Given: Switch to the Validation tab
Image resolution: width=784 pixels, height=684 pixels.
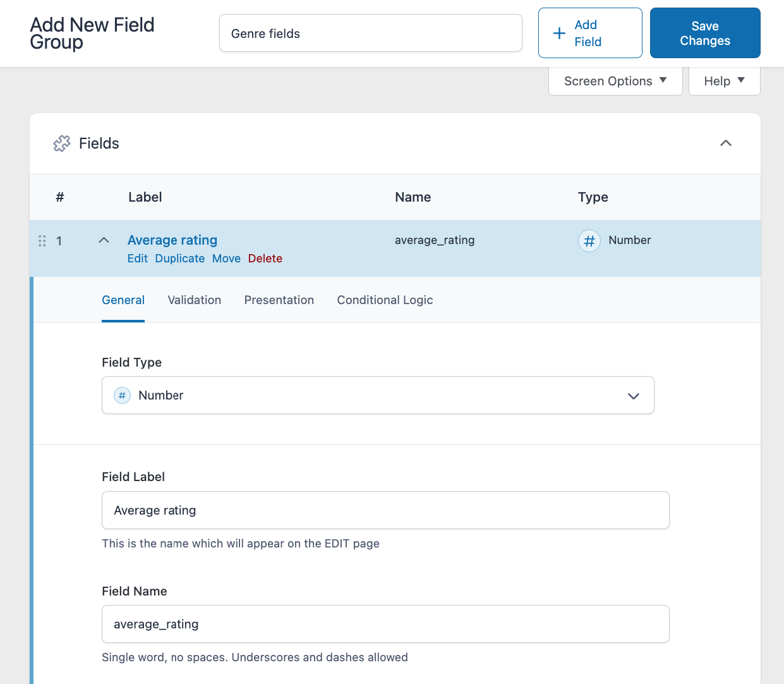Looking at the screenshot, I should (x=194, y=300).
